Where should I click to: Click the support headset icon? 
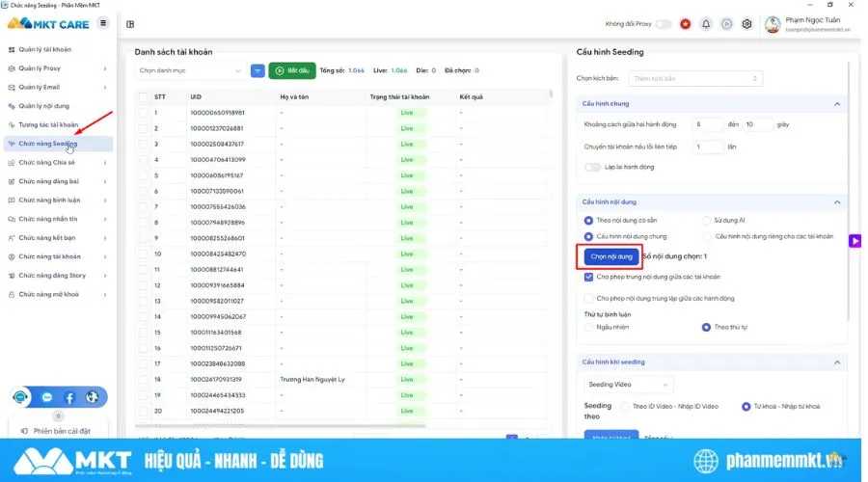[20, 397]
